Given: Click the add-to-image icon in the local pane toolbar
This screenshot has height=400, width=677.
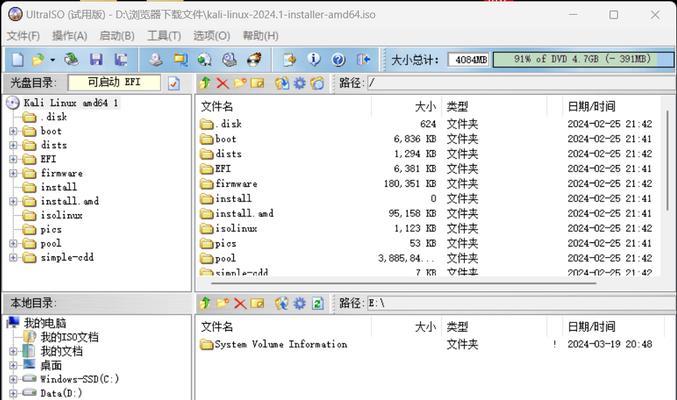Looking at the screenshot, I should pos(282,304).
